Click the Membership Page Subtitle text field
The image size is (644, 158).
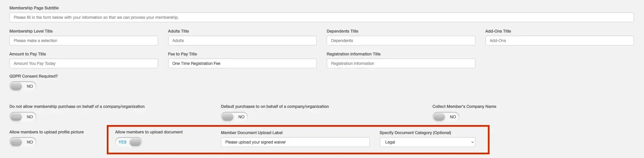point(321,17)
